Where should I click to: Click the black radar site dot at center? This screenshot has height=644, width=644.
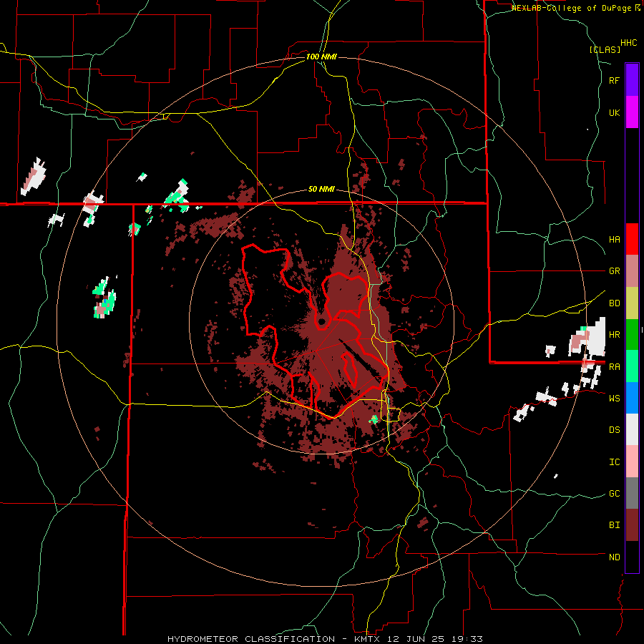click(321, 321)
